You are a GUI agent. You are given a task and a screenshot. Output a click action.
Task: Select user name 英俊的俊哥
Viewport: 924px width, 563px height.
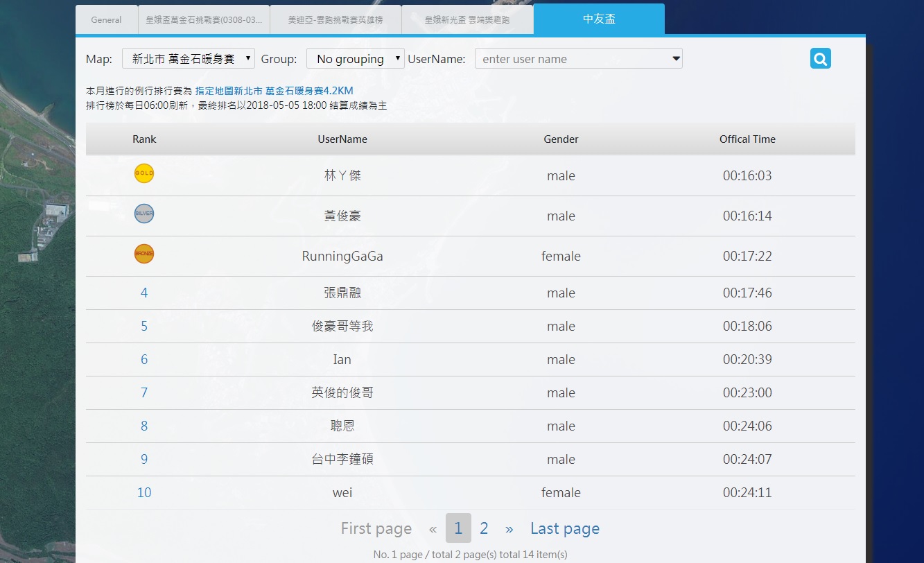pyautogui.click(x=342, y=392)
